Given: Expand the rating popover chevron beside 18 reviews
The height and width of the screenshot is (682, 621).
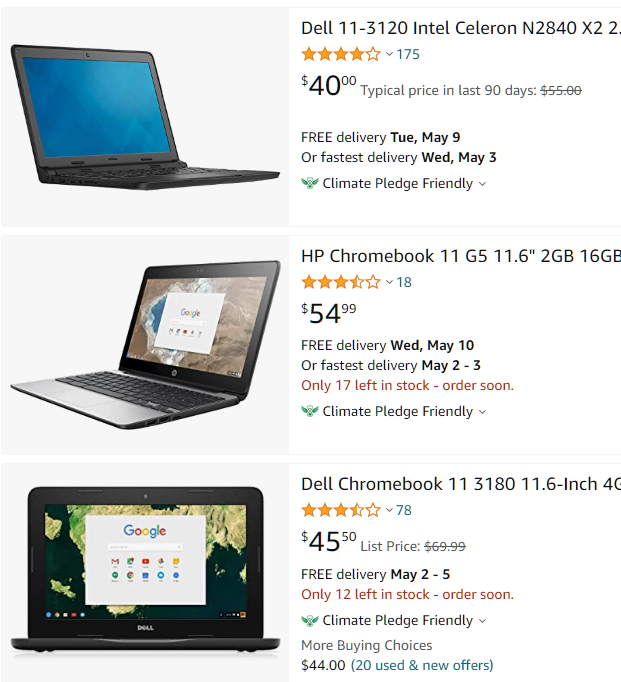Looking at the screenshot, I should tap(389, 282).
